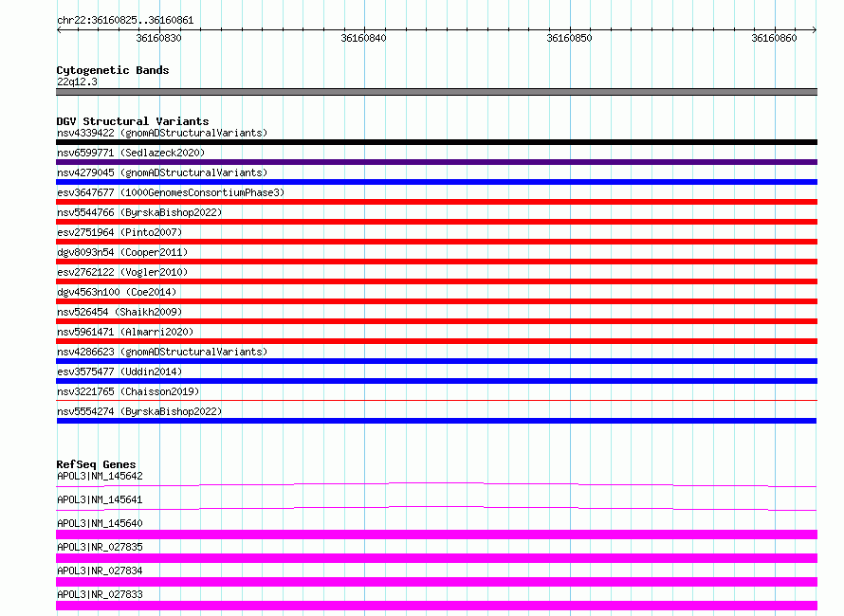Click variant label nsv3221765 (Chaisson2019)

128,391
